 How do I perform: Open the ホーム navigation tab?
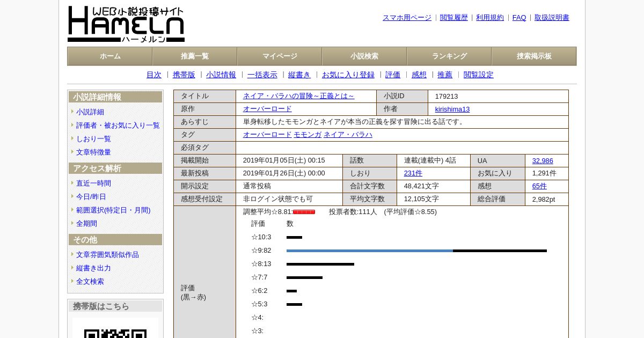[110, 56]
